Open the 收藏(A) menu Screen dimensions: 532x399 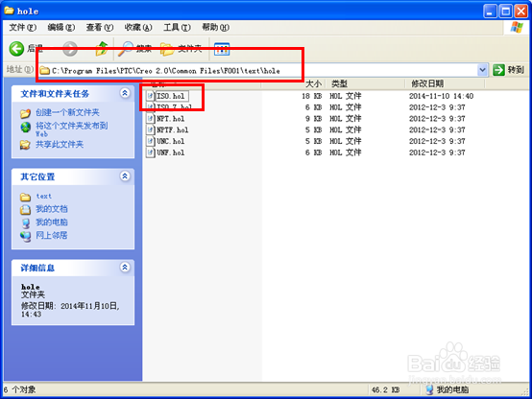click(x=137, y=27)
